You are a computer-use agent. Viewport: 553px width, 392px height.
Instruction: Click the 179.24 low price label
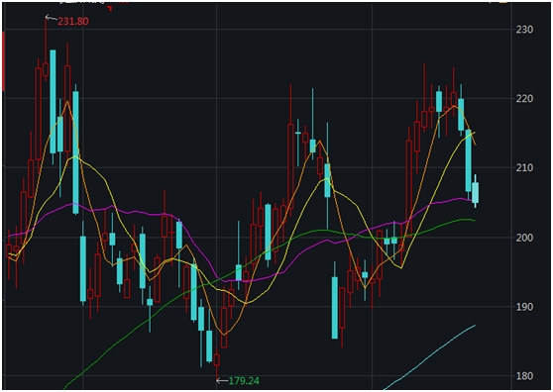(244, 381)
